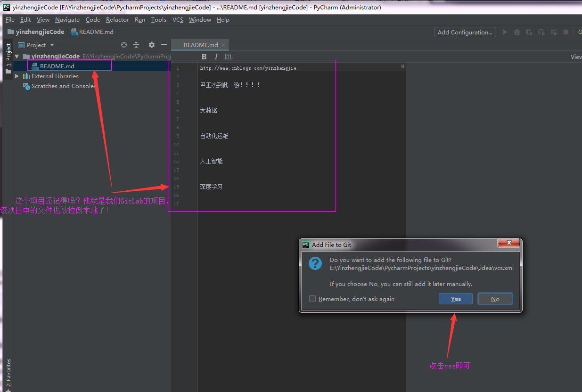Click the Profile run icon
The width and height of the screenshot is (582, 392).
pos(541,32)
